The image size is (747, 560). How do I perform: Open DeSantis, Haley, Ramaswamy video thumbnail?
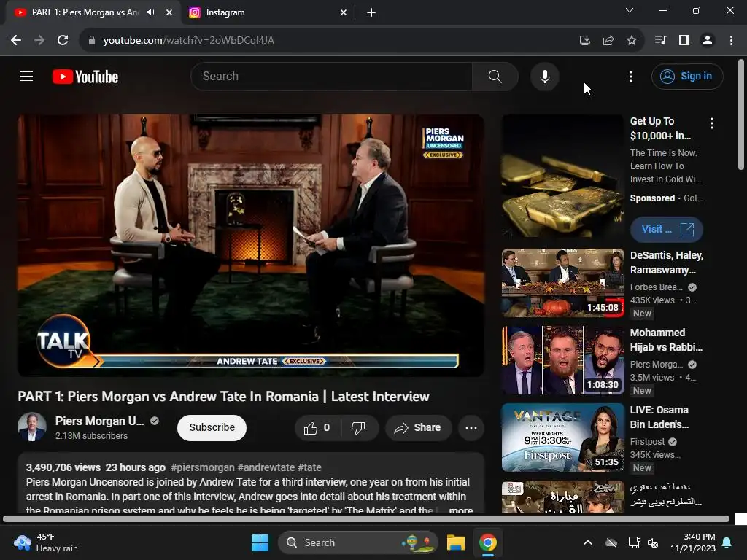(562, 283)
